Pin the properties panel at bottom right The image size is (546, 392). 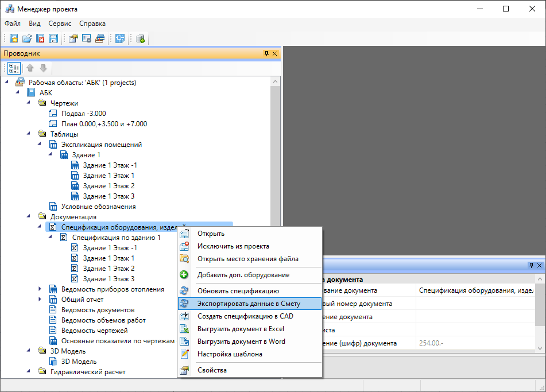531,265
